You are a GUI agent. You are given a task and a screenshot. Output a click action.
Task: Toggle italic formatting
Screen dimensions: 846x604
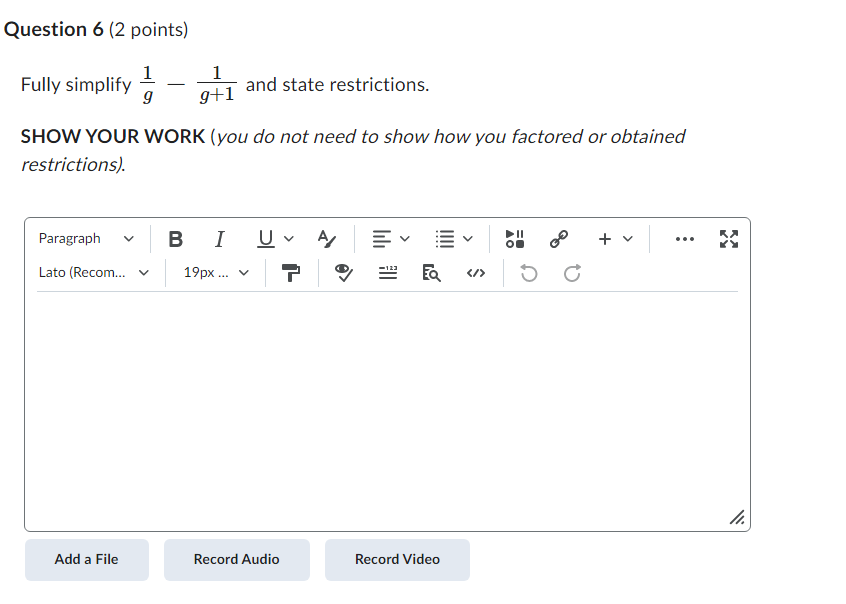[220, 239]
